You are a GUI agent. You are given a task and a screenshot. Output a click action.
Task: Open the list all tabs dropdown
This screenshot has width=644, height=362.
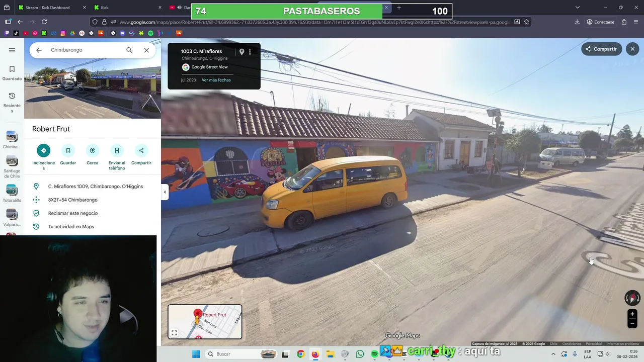pos(578,8)
